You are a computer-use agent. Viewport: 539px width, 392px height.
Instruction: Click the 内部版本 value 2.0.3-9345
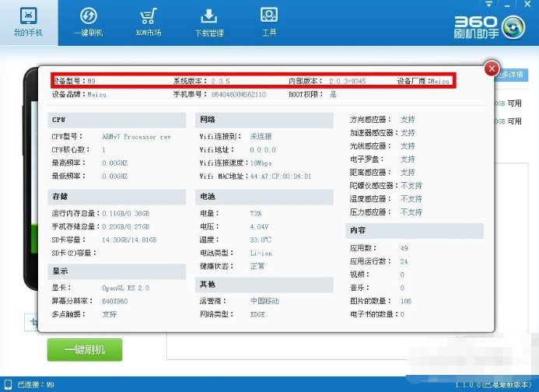[347, 81]
